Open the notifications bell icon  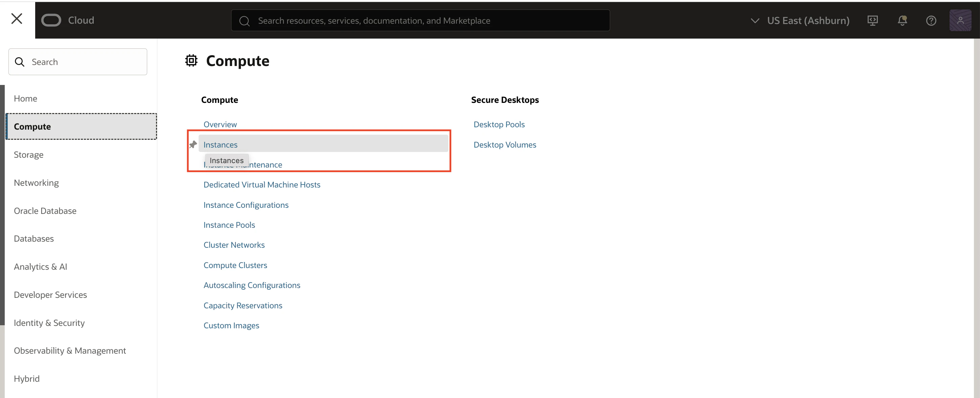pos(902,21)
